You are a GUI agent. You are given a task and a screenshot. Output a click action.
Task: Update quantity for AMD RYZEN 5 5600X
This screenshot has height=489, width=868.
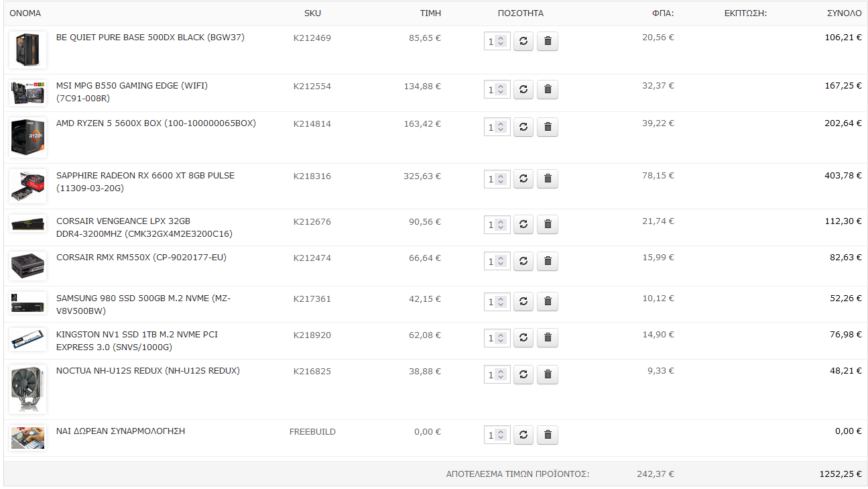pyautogui.click(x=523, y=127)
